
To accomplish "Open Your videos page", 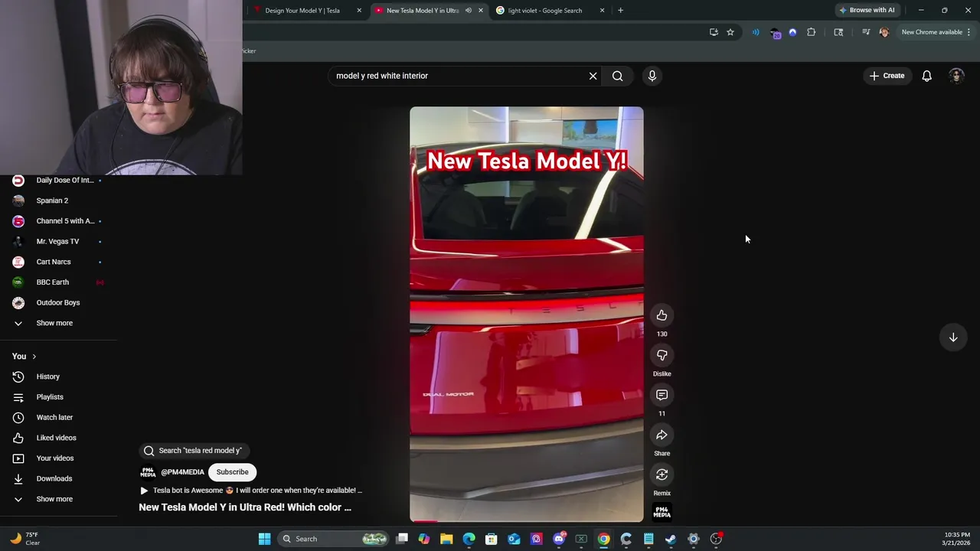I will pyautogui.click(x=58, y=458).
